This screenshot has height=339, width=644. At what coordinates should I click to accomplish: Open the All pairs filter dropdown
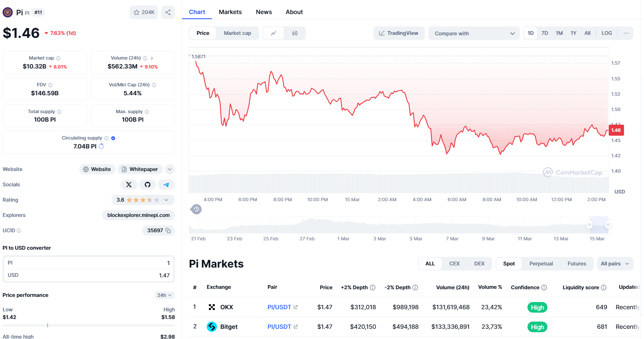click(615, 264)
